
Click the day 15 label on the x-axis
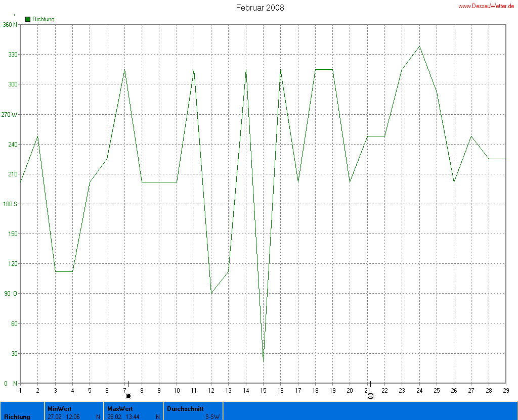(263, 390)
